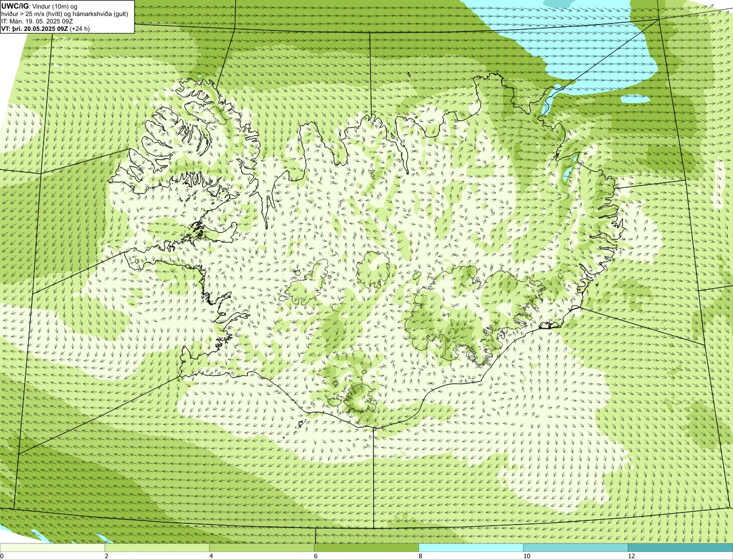Click the valid time "VT: þri. 20.05.2025 09Z (+24 h)"

pos(45,29)
